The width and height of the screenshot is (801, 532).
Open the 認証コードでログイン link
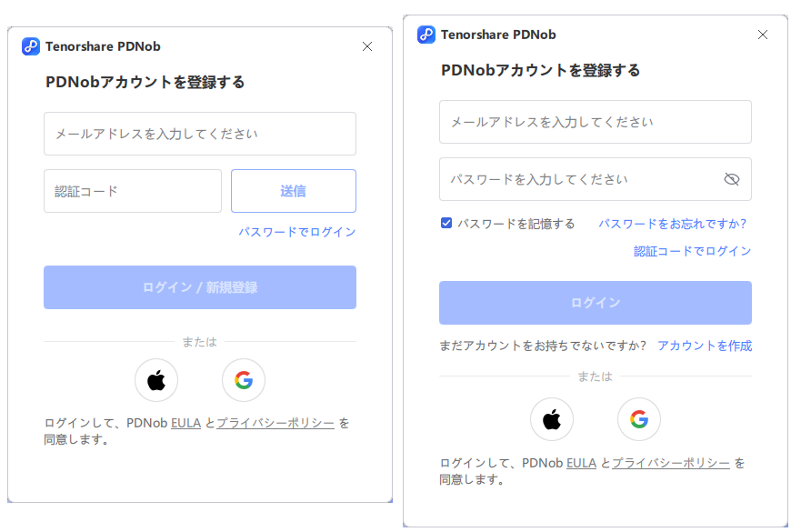tap(693, 251)
